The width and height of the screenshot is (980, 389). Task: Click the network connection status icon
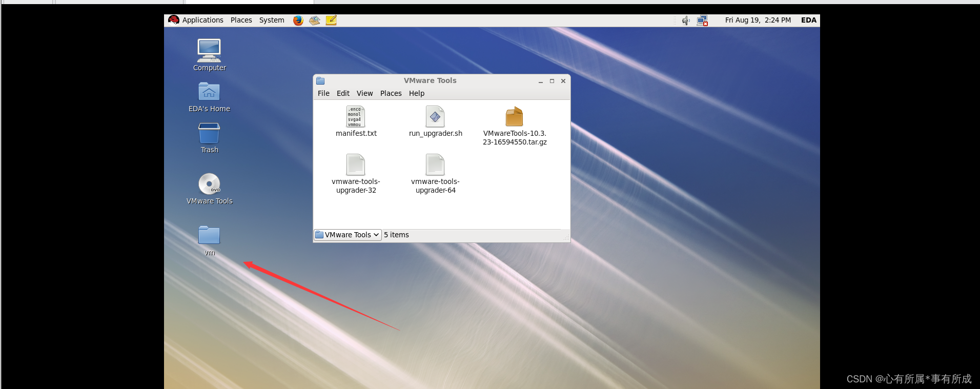tap(702, 21)
